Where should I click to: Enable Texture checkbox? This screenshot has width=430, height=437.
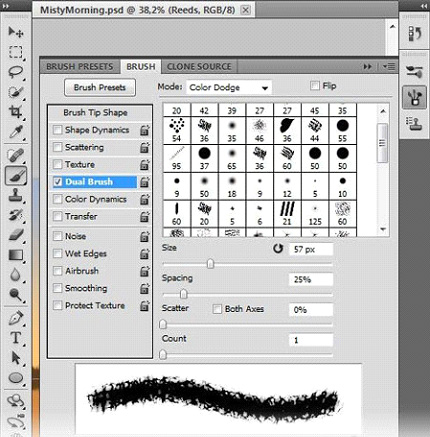(x=58, y=164)
